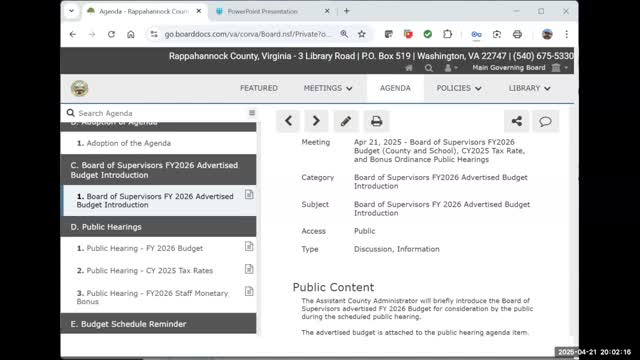Open a new browser tab
This screenshot has width=640, height=360.
[x=347, y=11]
